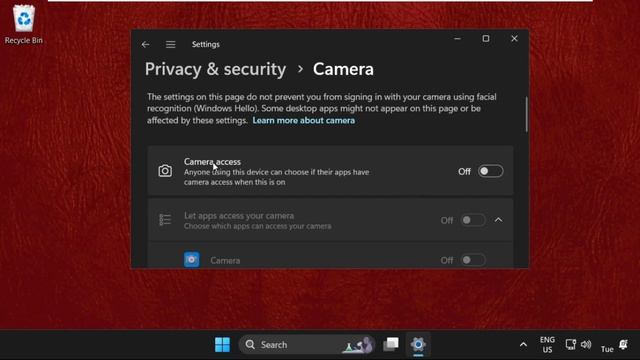
Task: Open the ENG US language switcher
Action: [547, 345]
